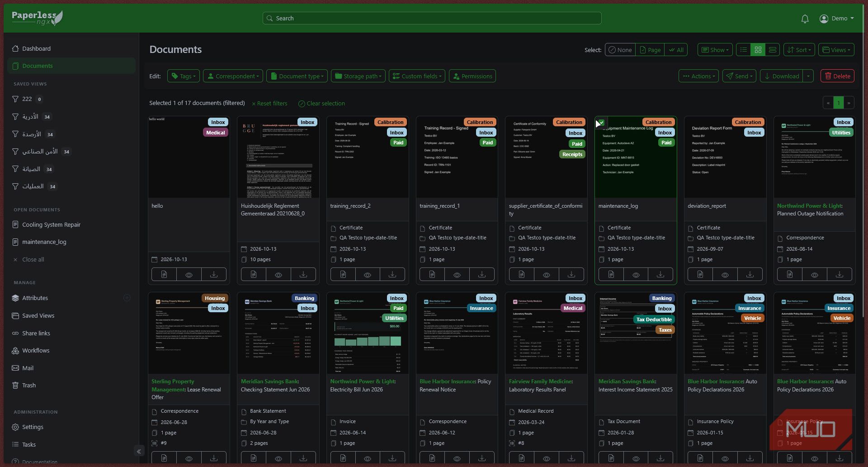Edit the supplier_certificate_of_conformity card
The image size is (868, 467).
[522, 275]
